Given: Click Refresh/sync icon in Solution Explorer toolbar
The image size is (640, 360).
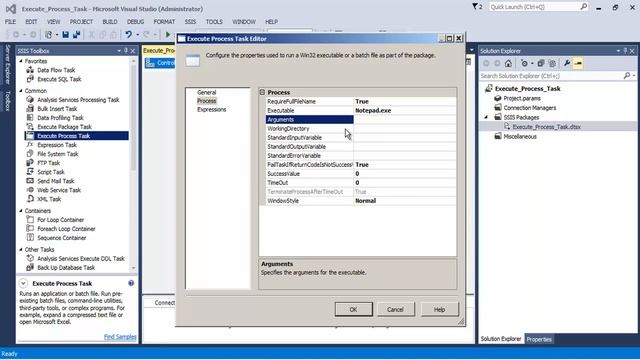Looking at the screenshot, I should point(524,63).
